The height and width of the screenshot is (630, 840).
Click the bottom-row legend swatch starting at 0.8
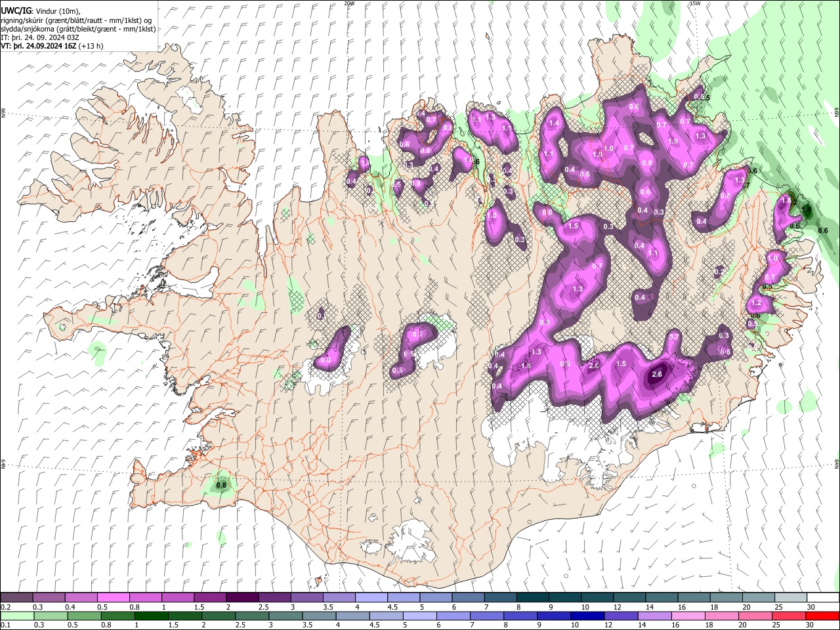[x=118, y=616]
